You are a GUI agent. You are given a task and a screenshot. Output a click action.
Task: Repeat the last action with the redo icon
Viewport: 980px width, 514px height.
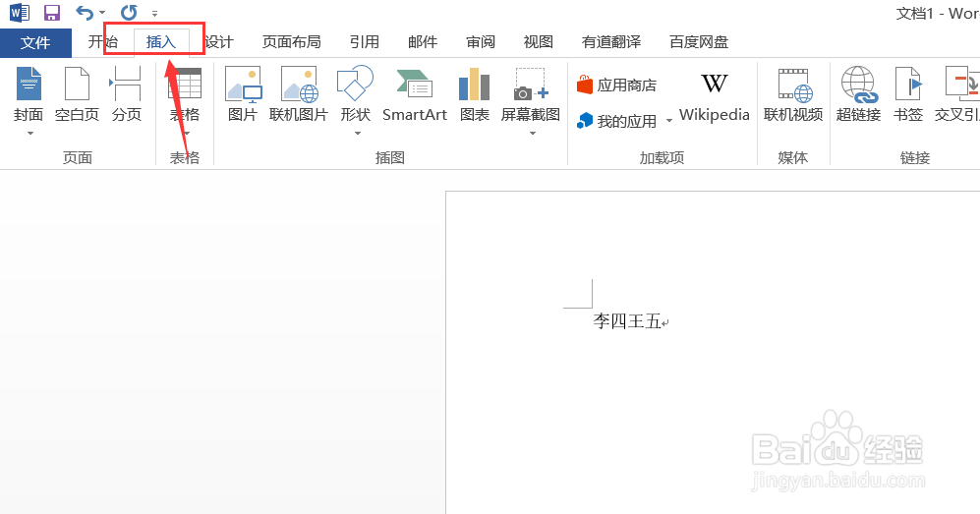pos(129,13)
